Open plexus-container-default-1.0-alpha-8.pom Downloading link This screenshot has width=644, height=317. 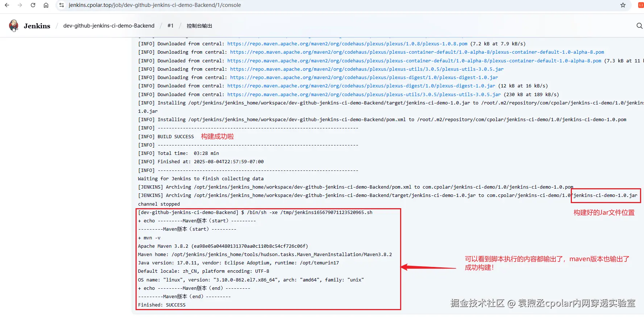click(417, 52)
